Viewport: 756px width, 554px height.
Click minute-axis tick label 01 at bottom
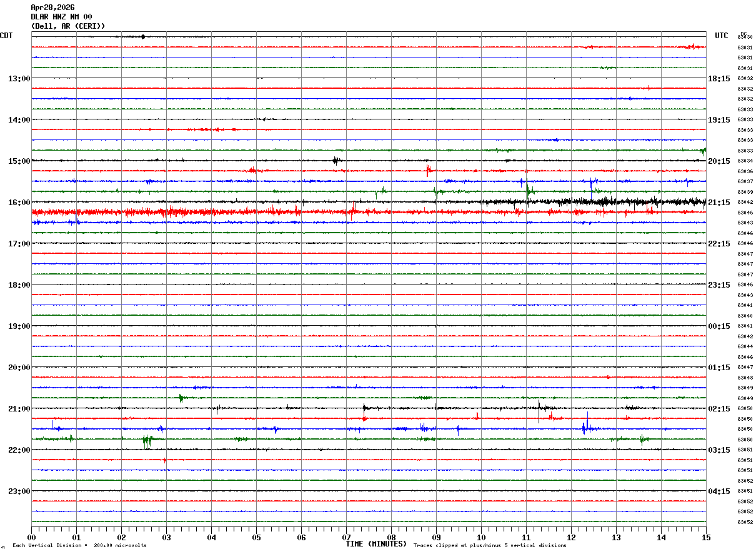click(76, 537)
